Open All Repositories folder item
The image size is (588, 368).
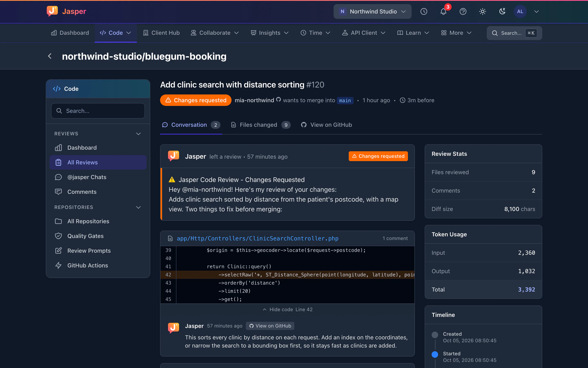coord(98,221)
